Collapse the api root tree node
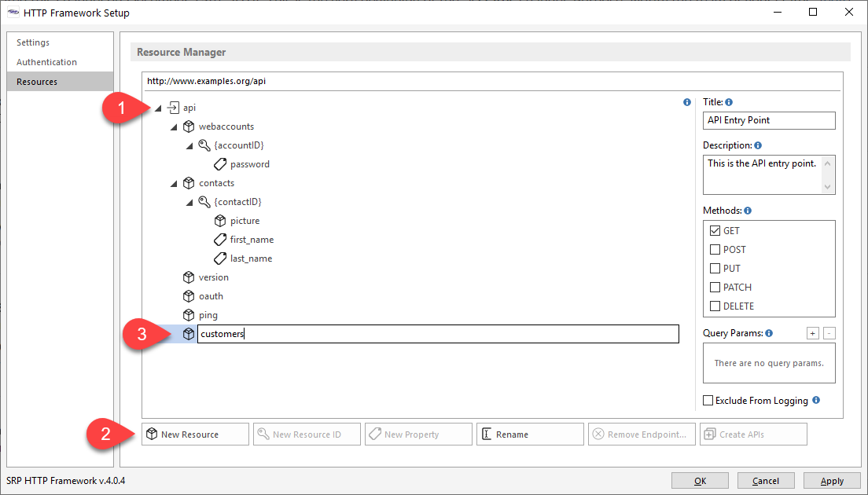The width and height of the screenshot is (868, 495). [x=159, y=108]
